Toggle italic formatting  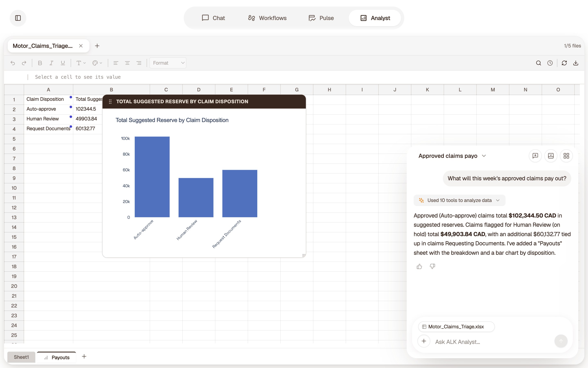(51, 63)
